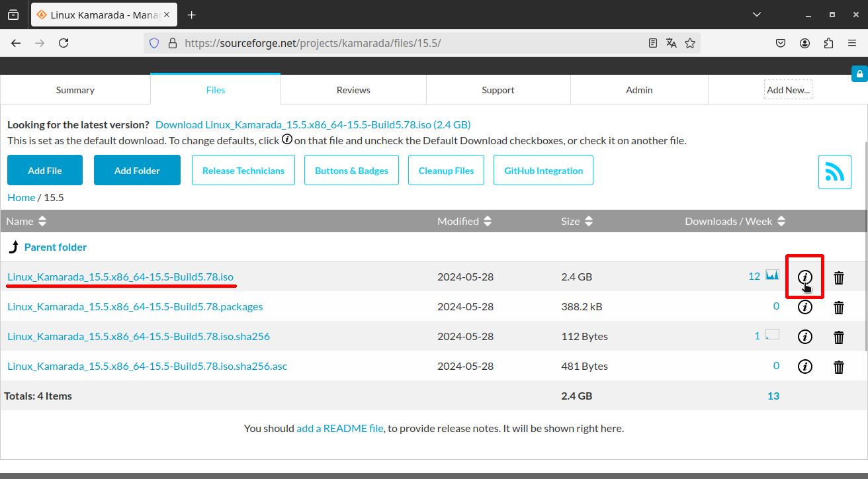Switch to the Summary tab
Screen dimensions: 868x479
pos(75,90)
